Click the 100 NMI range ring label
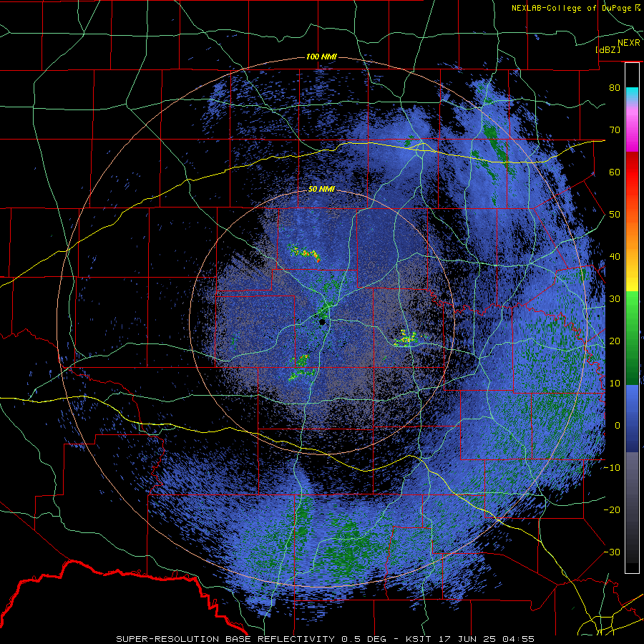644x644 pixels. pos(321,57)
